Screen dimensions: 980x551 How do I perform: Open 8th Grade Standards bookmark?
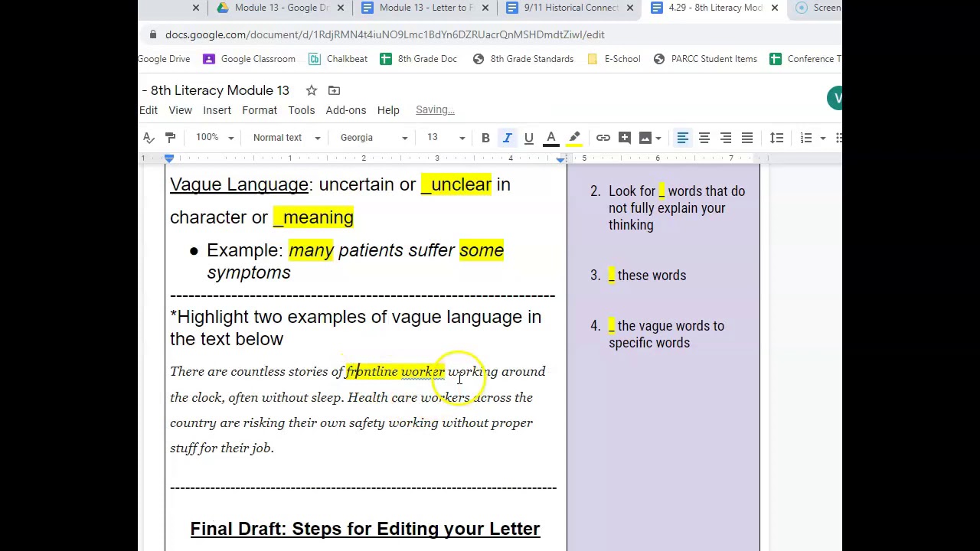(523, 59)
